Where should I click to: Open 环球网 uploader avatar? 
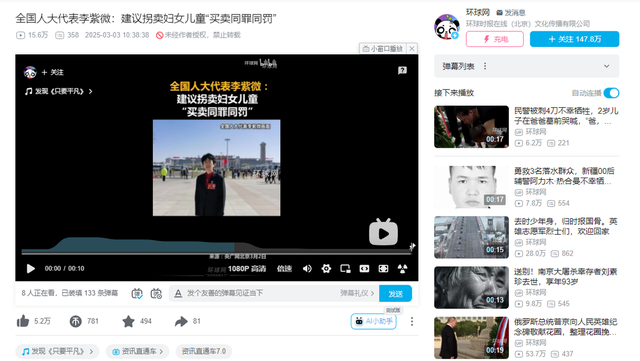(x=447, y=27)
